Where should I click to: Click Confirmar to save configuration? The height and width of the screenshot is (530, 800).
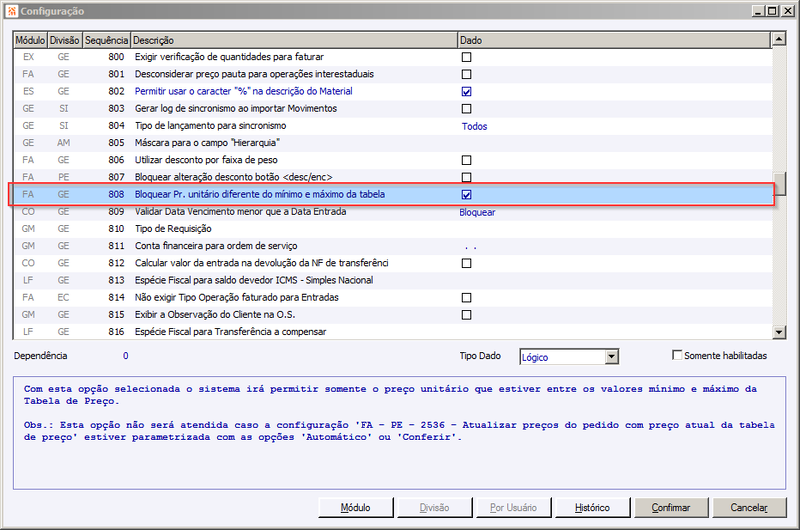point(670,508)
